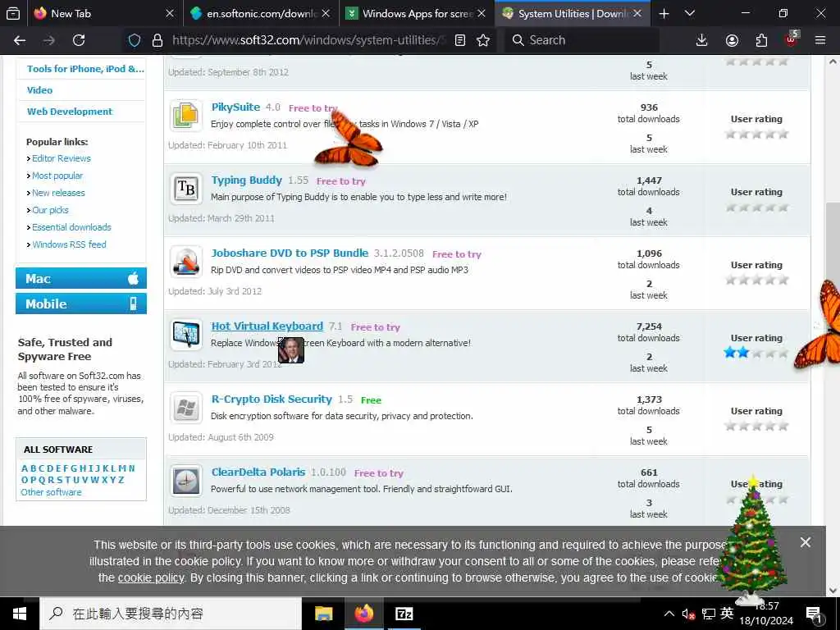Click the muted volume tray icon
840x630 pixels.
point(688,614)
